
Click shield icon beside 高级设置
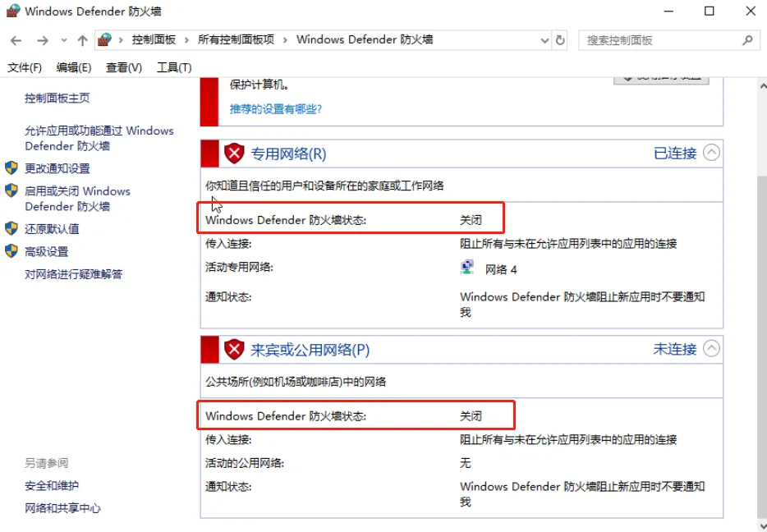point(11,251)
